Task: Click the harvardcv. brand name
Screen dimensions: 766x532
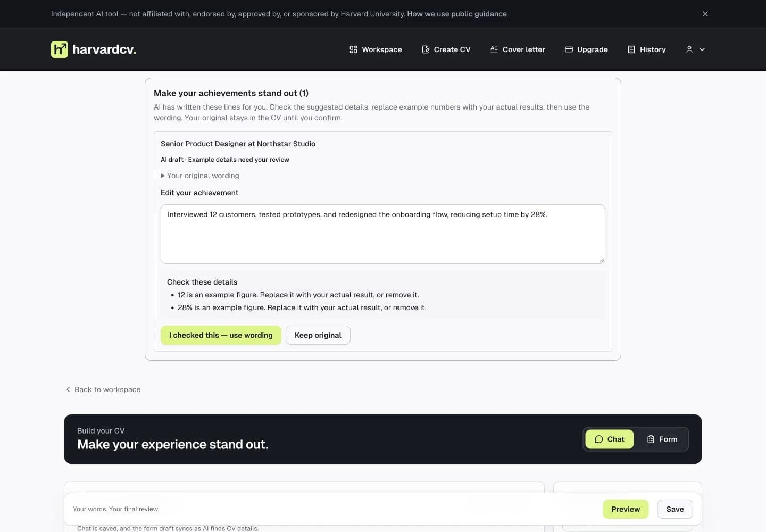Action: tap(104, 49)
